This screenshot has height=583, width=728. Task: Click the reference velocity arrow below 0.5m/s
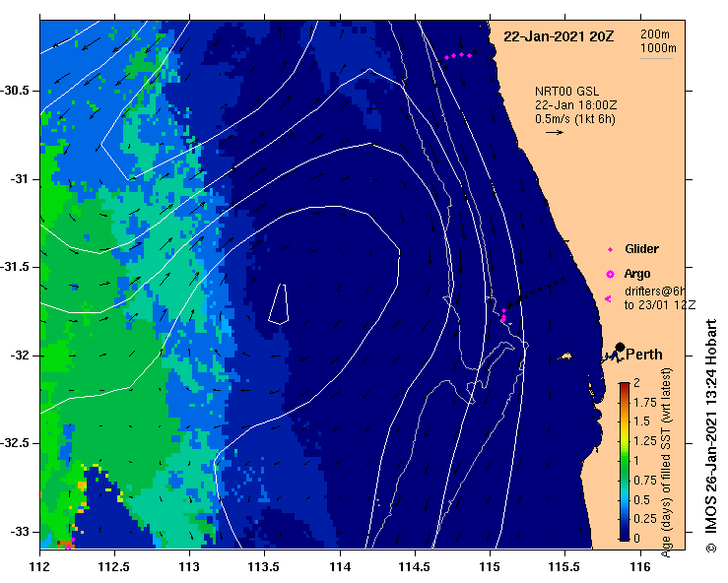pos(555,132)
